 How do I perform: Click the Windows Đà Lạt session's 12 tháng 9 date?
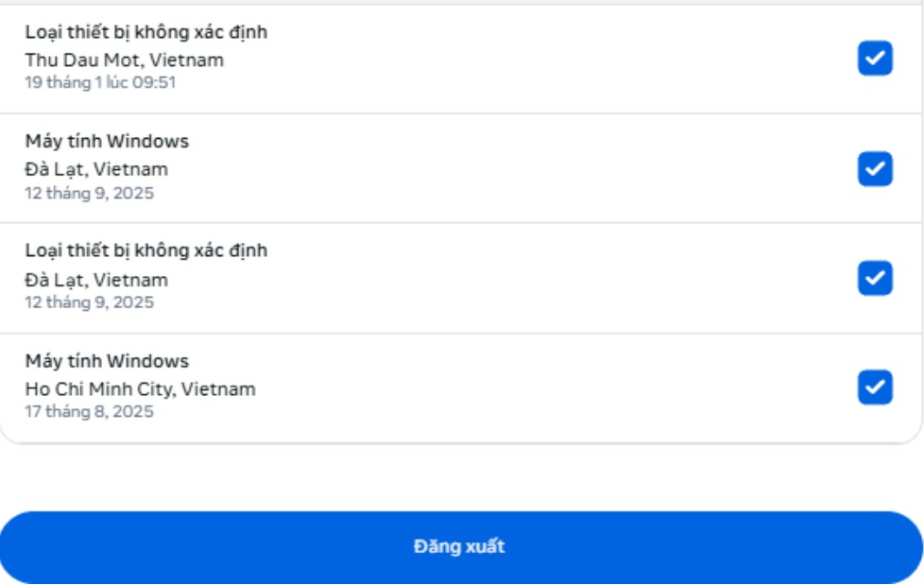point(89,193)
